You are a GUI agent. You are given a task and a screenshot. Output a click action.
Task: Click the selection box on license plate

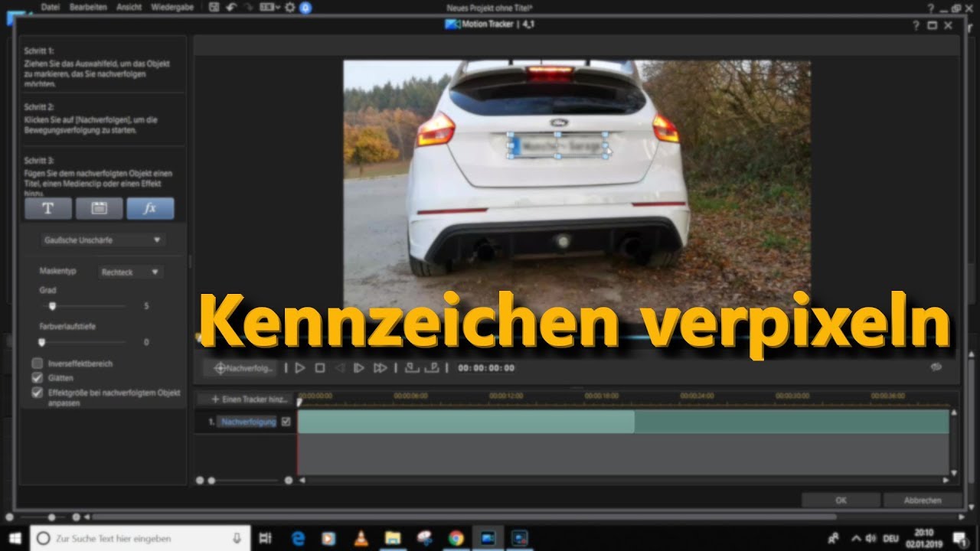(x=558, y=145)
